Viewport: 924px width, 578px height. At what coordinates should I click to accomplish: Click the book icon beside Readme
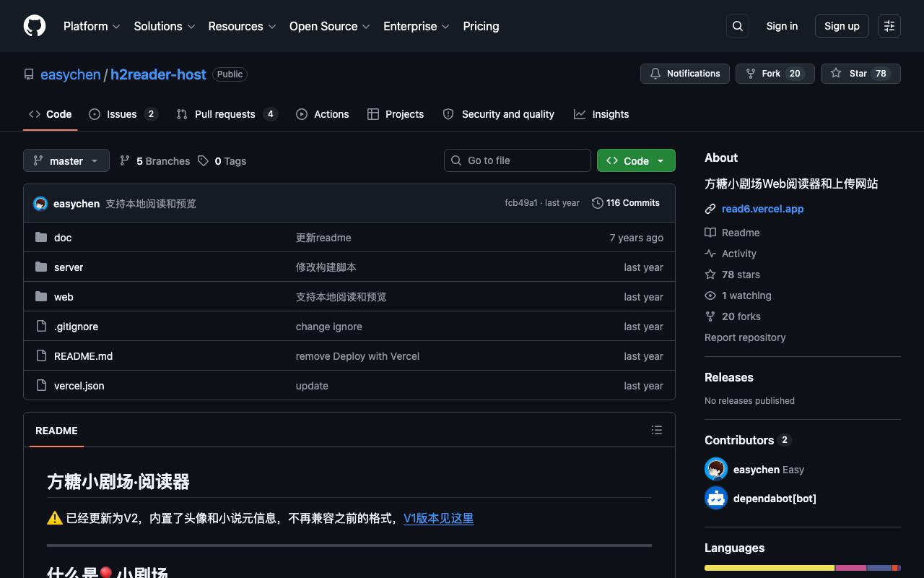[x=710, y=233]
